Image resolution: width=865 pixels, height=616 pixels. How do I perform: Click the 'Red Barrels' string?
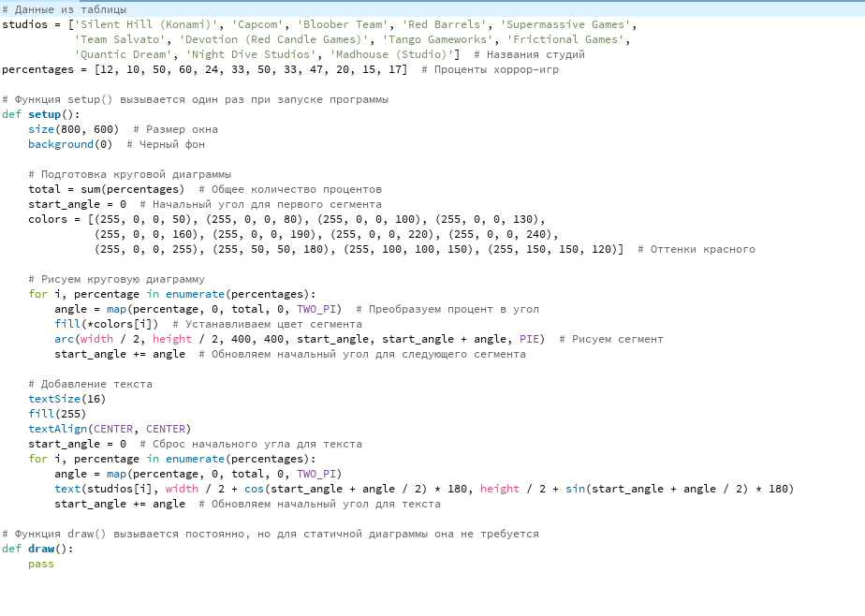pyautogui.click(x=444, y=24)
